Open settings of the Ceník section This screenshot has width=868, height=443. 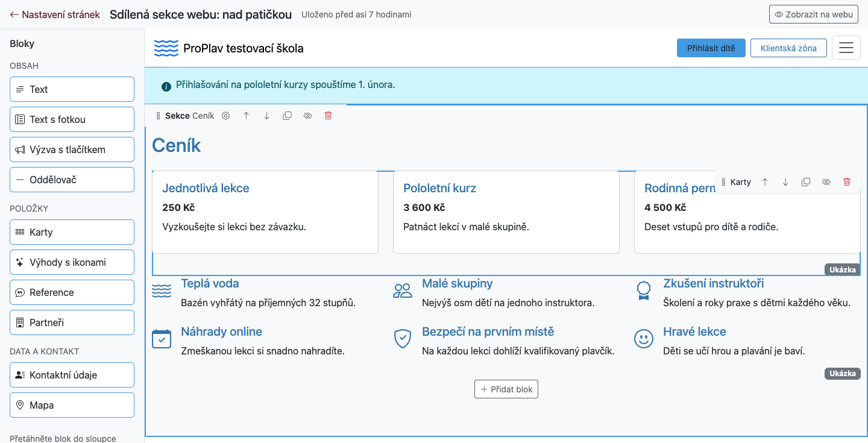226,116
